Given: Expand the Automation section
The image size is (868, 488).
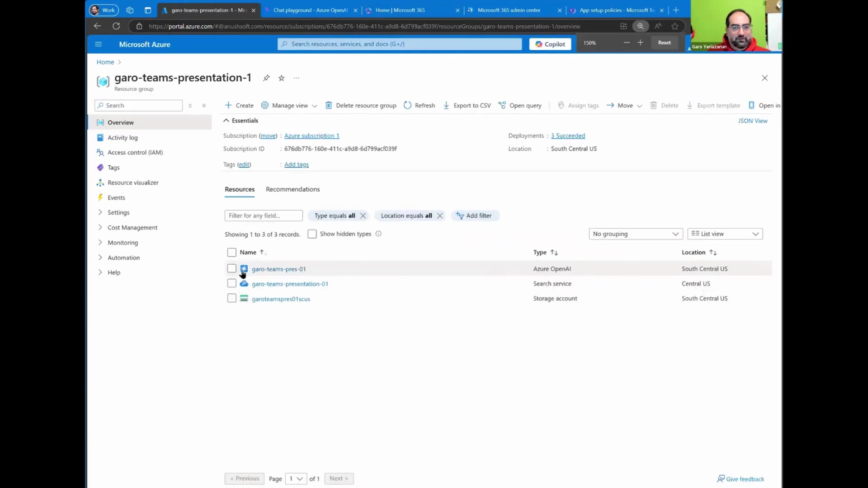Looking at the screenshot, I should point(123,258).
